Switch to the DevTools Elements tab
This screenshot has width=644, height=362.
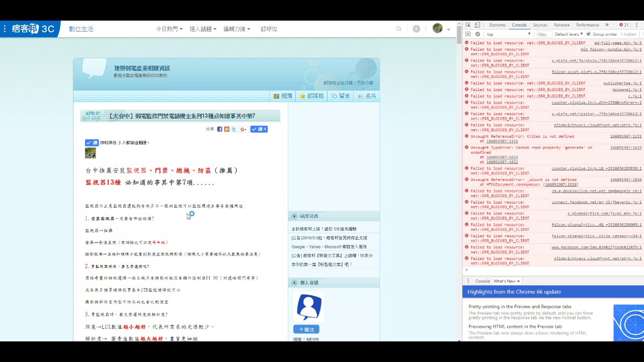[497, 25]
